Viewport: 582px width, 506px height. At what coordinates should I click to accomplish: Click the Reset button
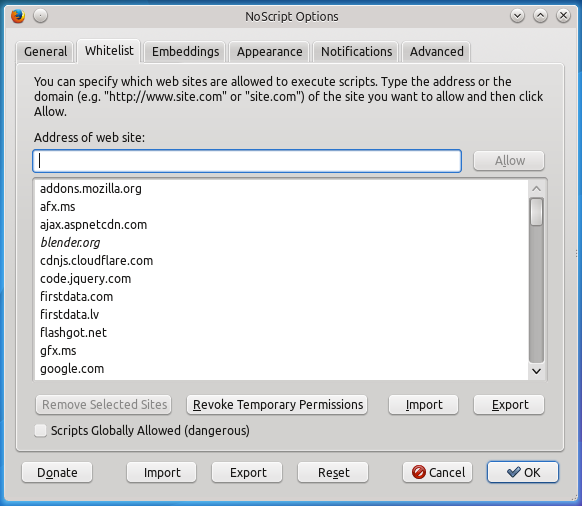click(x=333, y=473)
